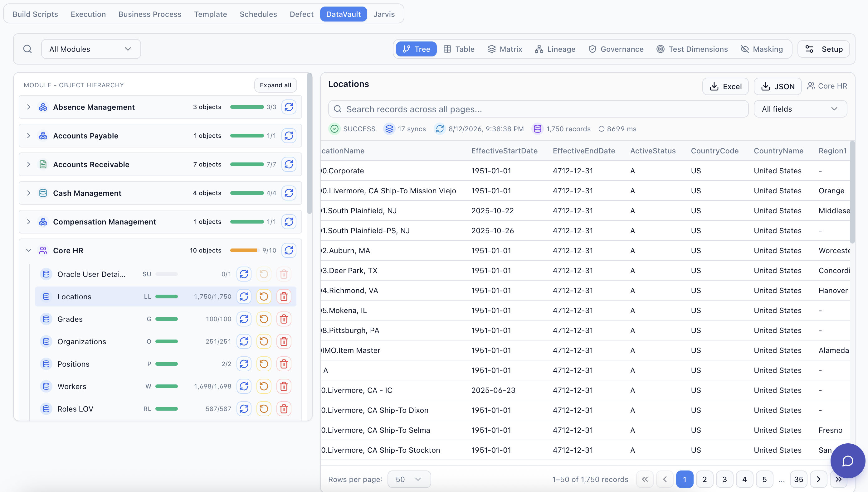Viewport: 868px width, 492px height.
Task: Sync the Grades object
Action: (244, 319)
